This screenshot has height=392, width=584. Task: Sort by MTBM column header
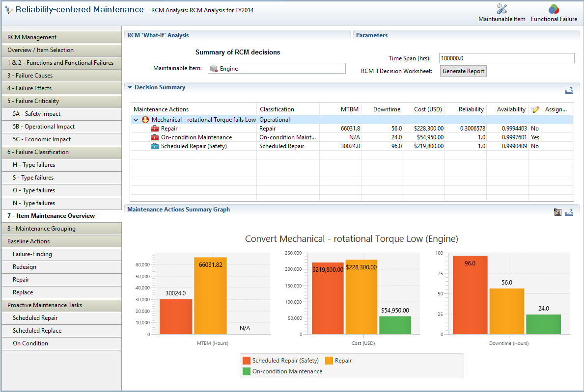340,109
